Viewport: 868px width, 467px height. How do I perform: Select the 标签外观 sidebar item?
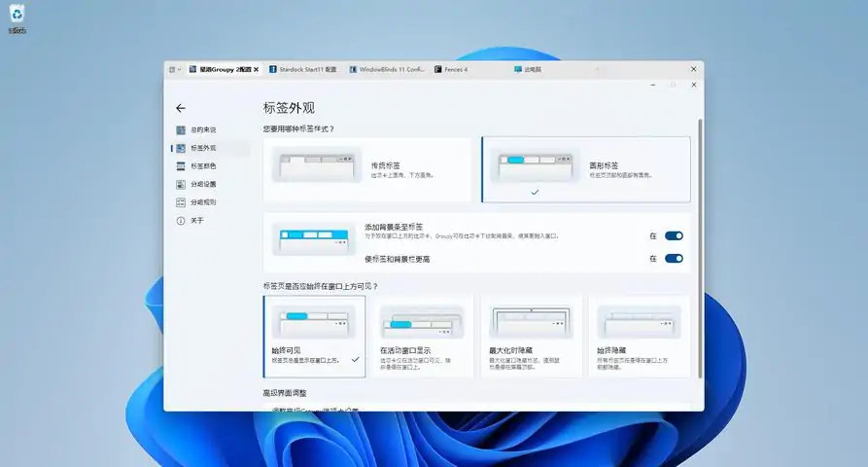(202, 148)
